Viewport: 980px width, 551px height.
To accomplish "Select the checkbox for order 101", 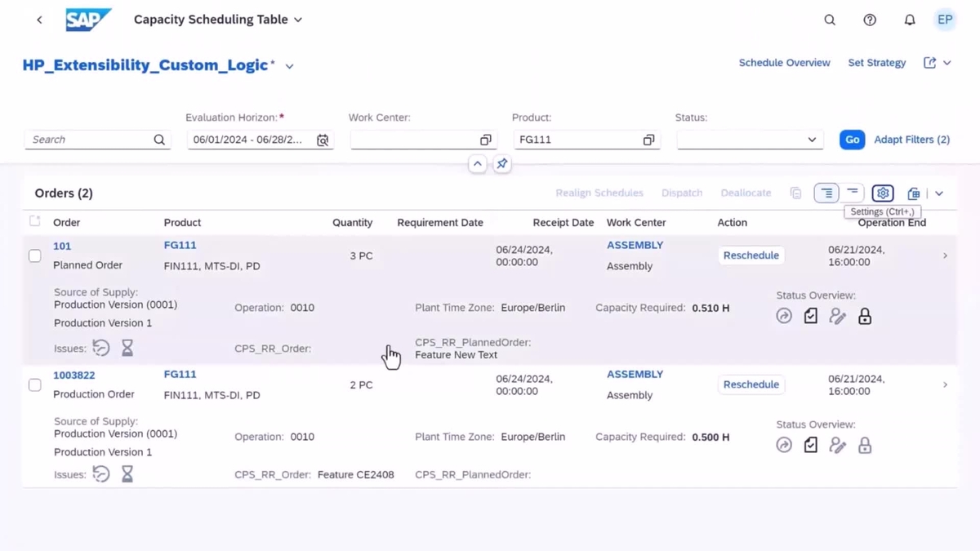I will (x=34, y=255).
